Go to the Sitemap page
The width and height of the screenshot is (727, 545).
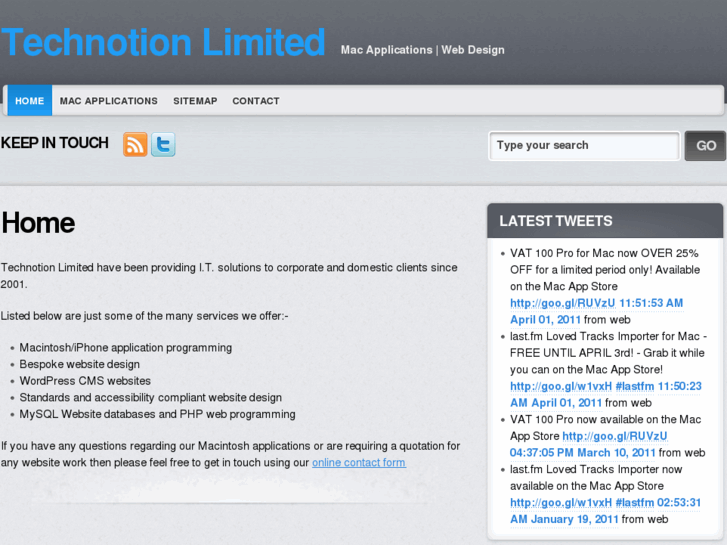[x=195, y=101]
